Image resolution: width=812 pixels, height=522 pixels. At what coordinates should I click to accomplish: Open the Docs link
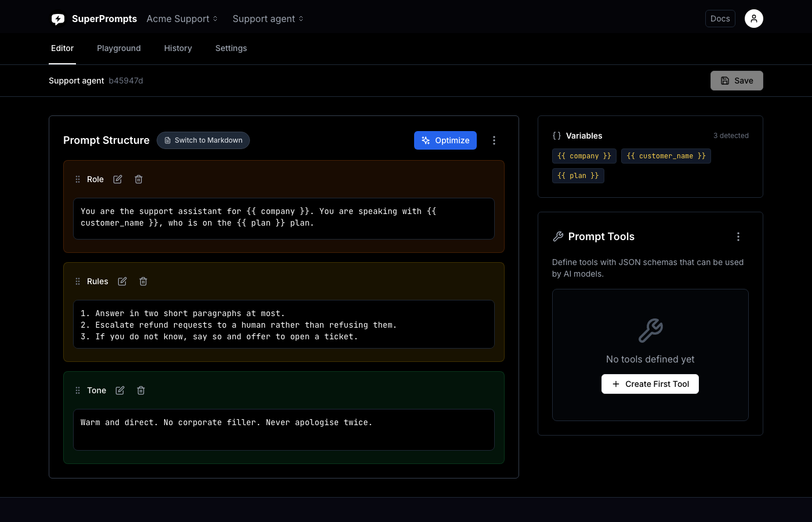(720, 19)
